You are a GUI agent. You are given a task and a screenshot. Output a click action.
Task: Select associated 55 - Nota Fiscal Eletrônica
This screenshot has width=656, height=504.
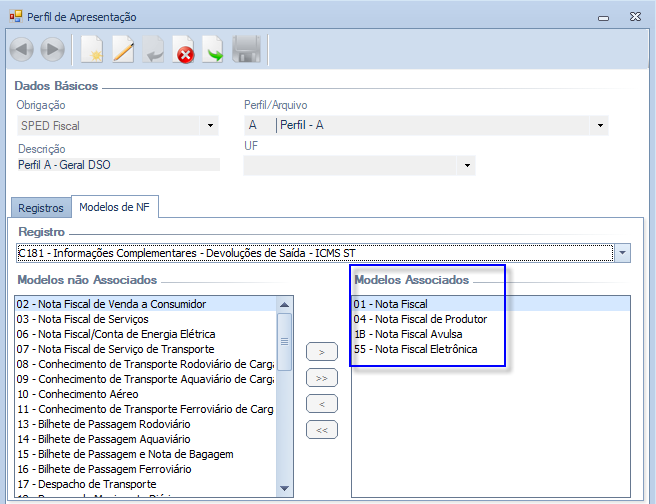(x=491, y=349)
